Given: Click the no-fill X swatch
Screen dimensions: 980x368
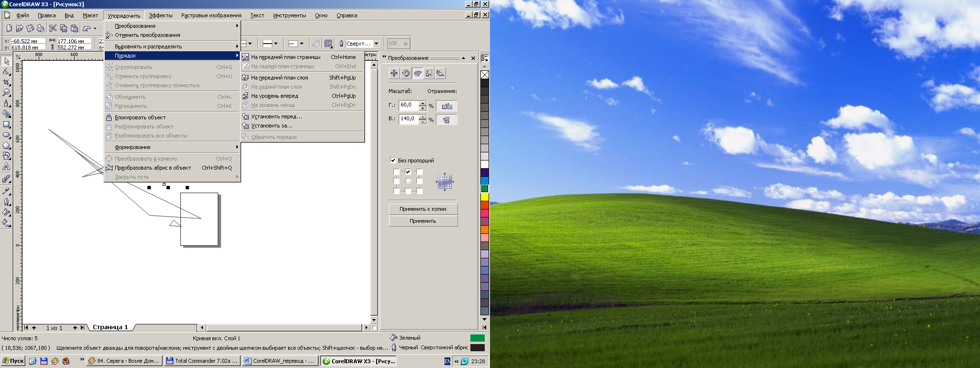Looking at the screenshot, I should pos(485,75).
